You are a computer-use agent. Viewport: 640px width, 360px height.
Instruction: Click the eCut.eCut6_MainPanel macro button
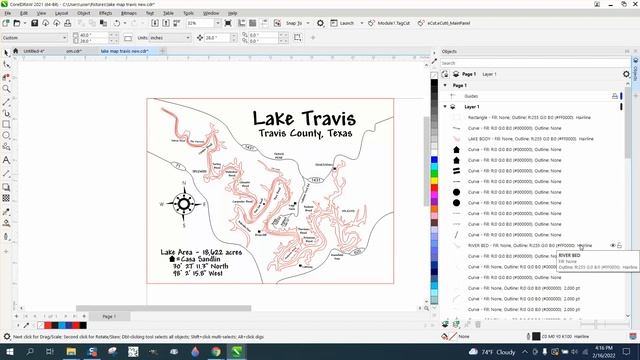click(x=444, y=23)
